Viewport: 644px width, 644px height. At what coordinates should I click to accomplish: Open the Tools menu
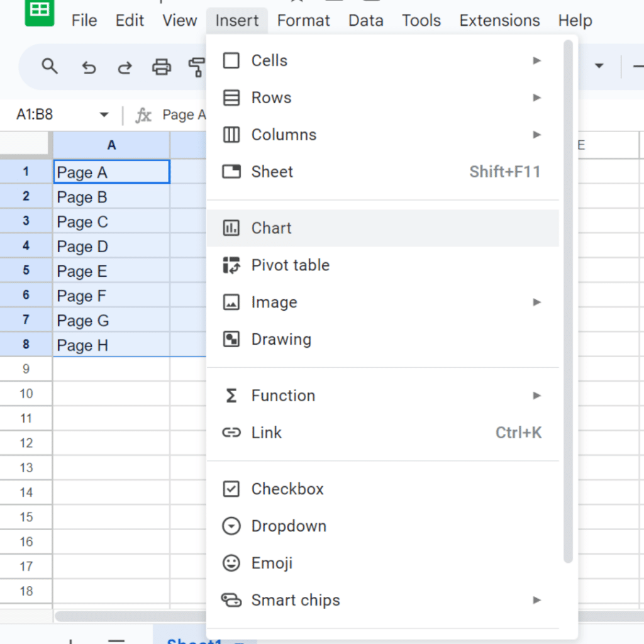(421, 21)
